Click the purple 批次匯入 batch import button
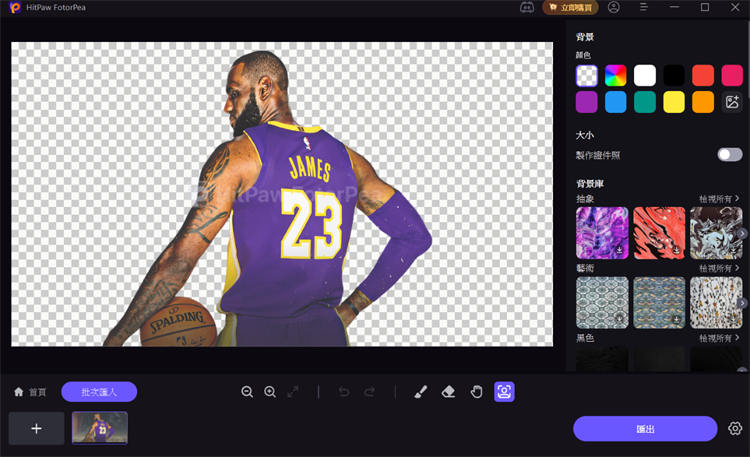750x457 pixels. coord(99,392)
